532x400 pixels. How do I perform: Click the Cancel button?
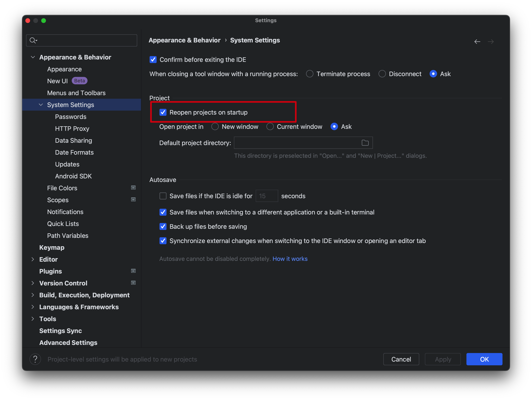click(x=401, y=359)
